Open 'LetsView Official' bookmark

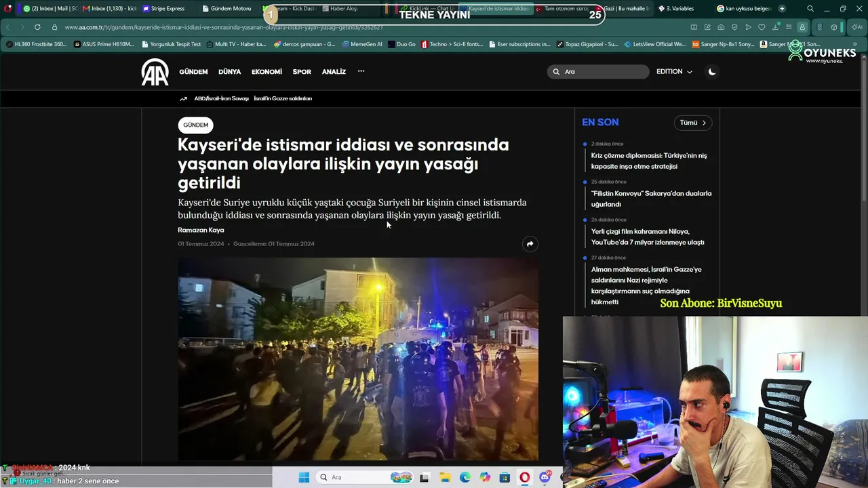[654, 45]
